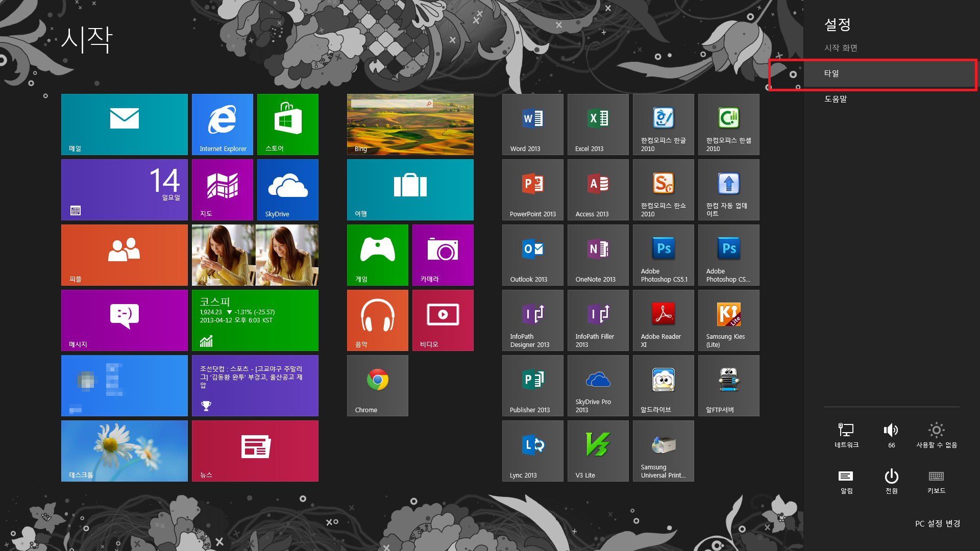Open the pixelated blue user tile
The image size is (980, 551).
125,386
